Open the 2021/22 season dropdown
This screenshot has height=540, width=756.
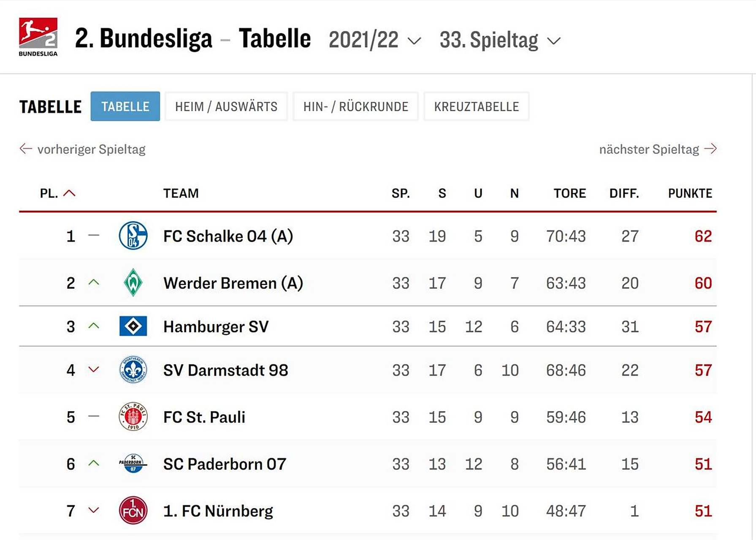coord(375,40)
